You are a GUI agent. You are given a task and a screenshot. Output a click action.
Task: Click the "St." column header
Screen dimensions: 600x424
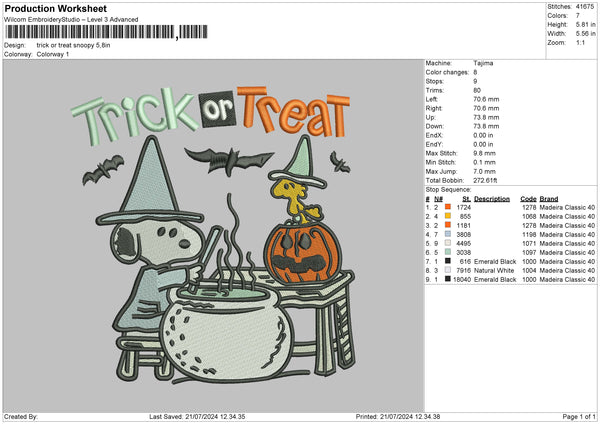pos(466,199)
